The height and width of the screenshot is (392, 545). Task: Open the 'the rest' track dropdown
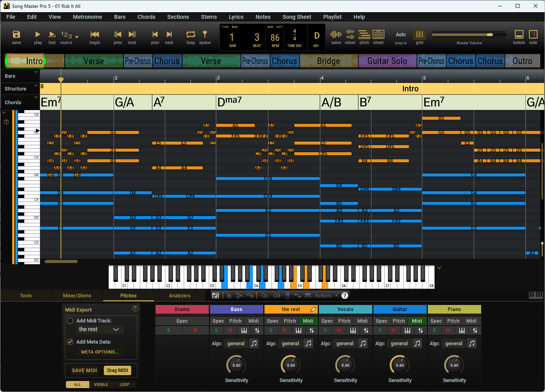(101, 329)
